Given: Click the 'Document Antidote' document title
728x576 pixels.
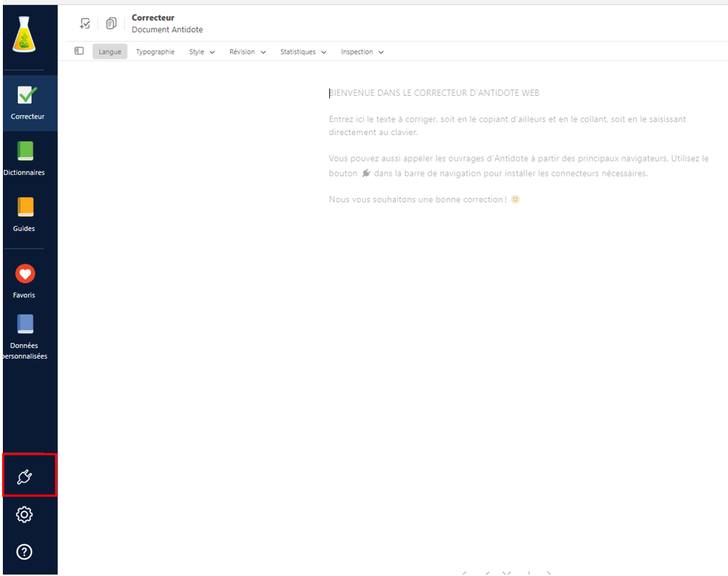Looking at the screenshot, I should (167, 30).
